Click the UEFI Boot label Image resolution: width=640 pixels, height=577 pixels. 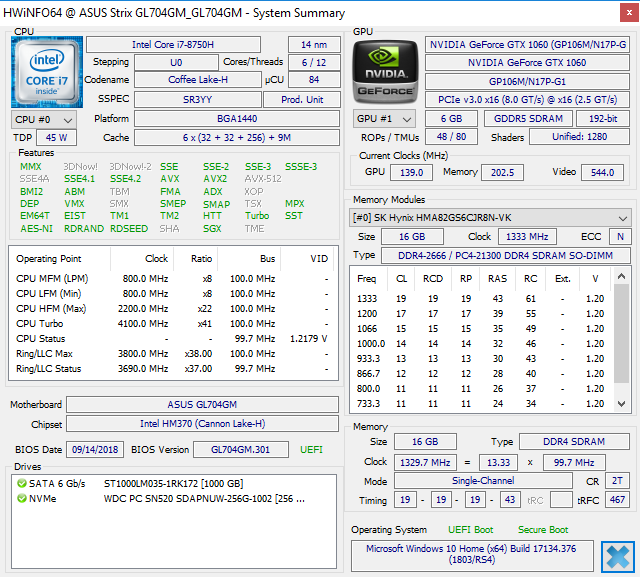click(x=471, y=530)
